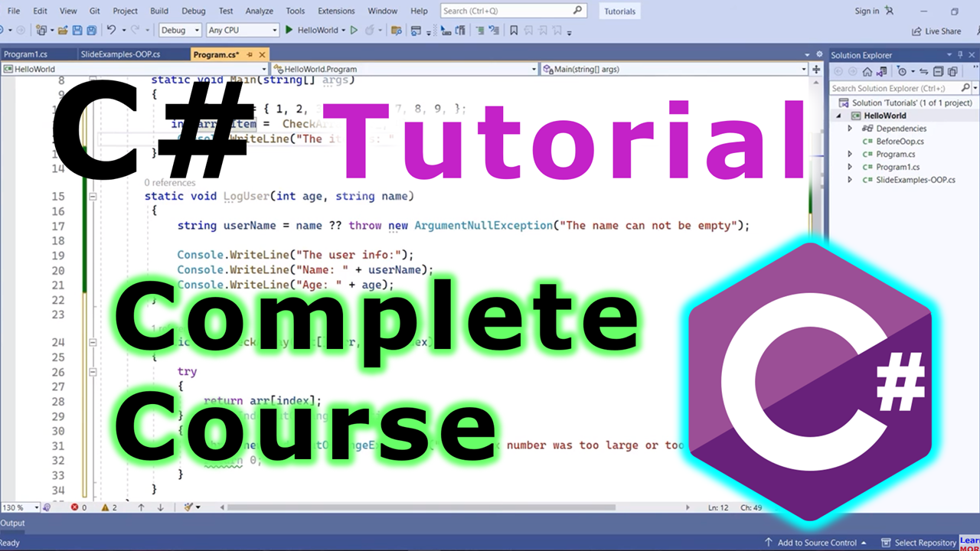Sync Solution Explorer with the active document
The width and height of the screenshot is (980, 551).
(924, 71)
